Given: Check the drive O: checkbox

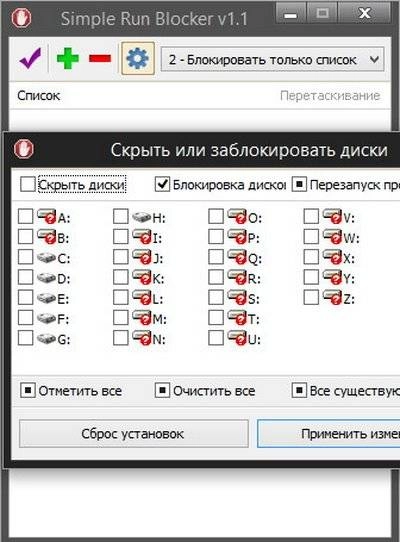Looking at the screenshot, I should point(216,216).
